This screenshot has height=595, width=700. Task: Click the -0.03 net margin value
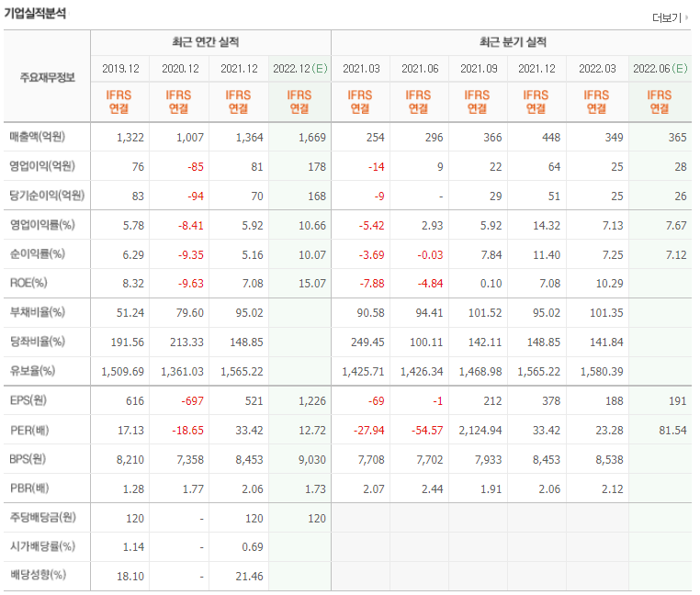pyautogui.click(x=430, y=255)
